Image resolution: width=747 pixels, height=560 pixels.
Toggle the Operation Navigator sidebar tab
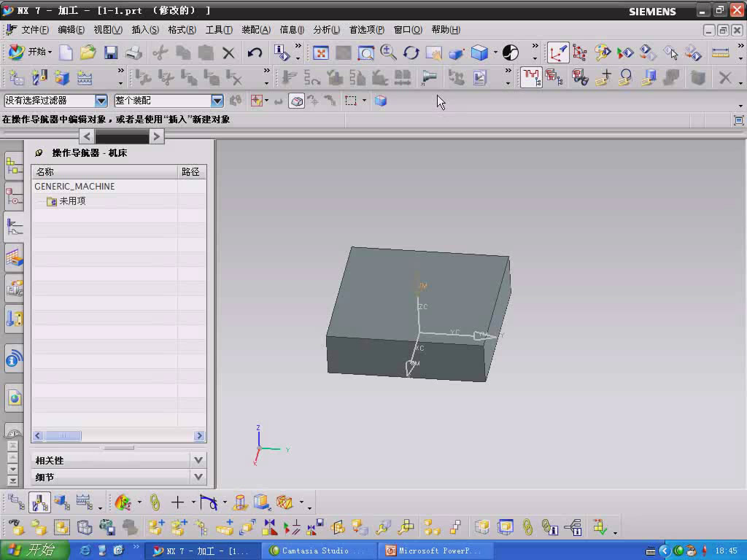coord(14,227)
